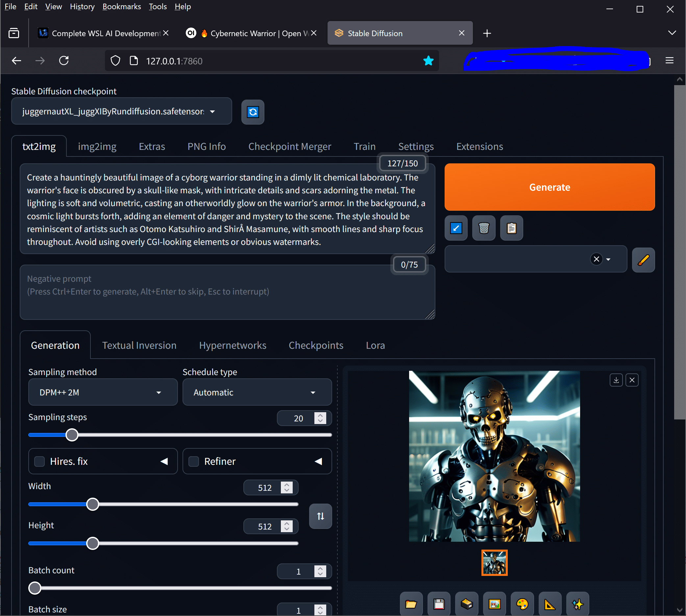Open the styles dropdown arrow
The height and width of the screenshot is (616, 686).
pos(608,260)
